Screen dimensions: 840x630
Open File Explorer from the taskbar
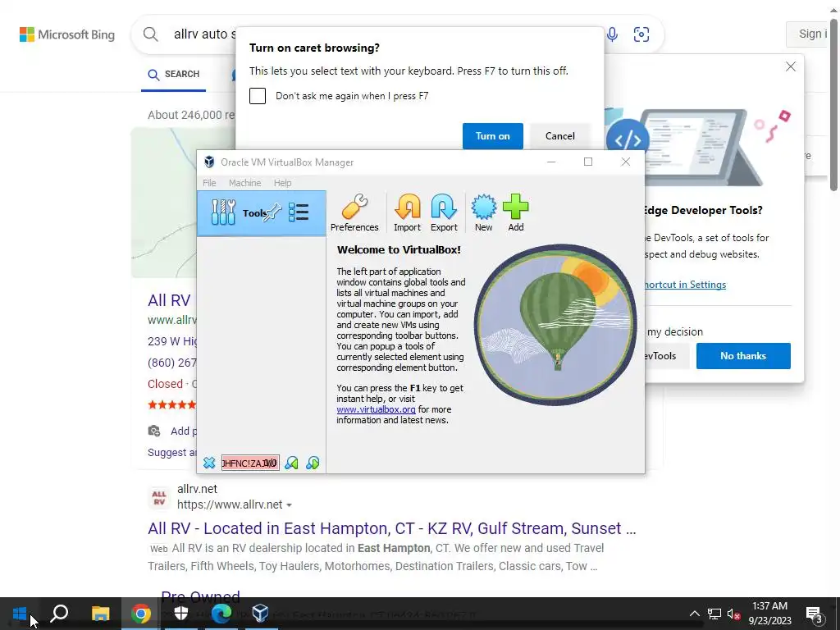100,614
